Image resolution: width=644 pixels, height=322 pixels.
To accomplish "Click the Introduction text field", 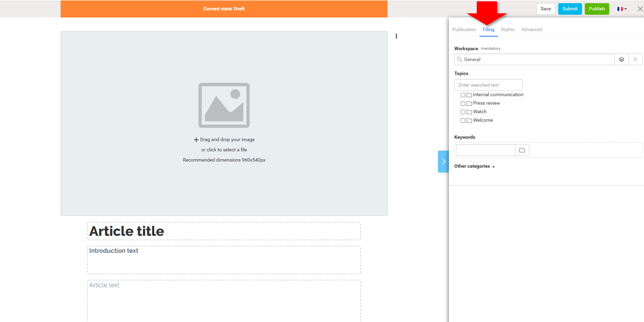I will pyautogui.click(x=224, y=260).
